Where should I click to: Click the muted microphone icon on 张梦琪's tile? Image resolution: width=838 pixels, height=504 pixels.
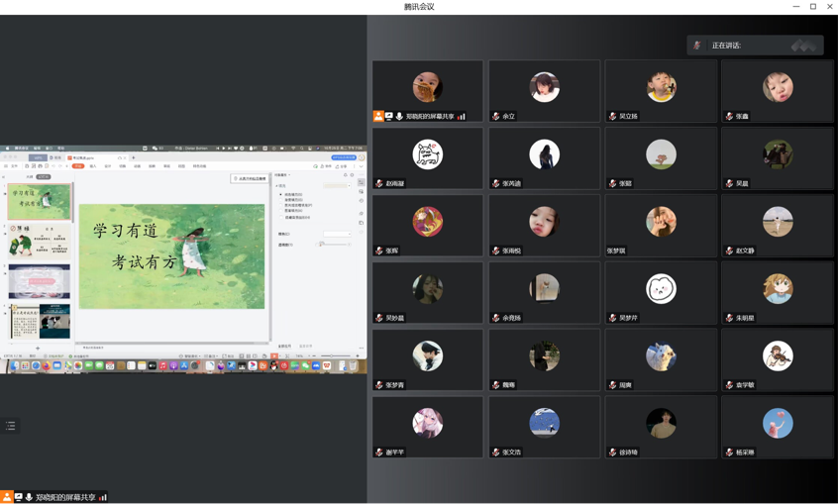(612, 252)
